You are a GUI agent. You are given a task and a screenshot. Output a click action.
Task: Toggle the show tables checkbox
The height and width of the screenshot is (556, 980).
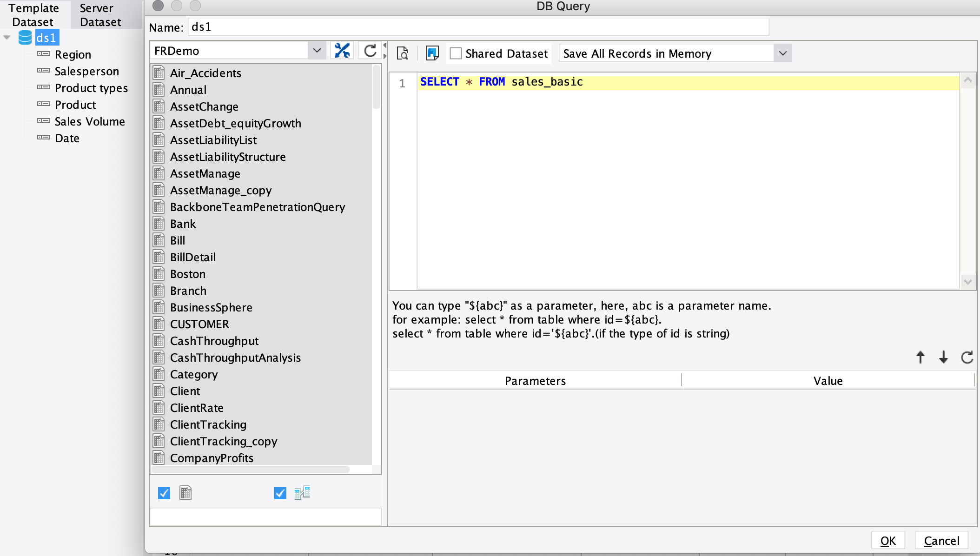[164, 493]
